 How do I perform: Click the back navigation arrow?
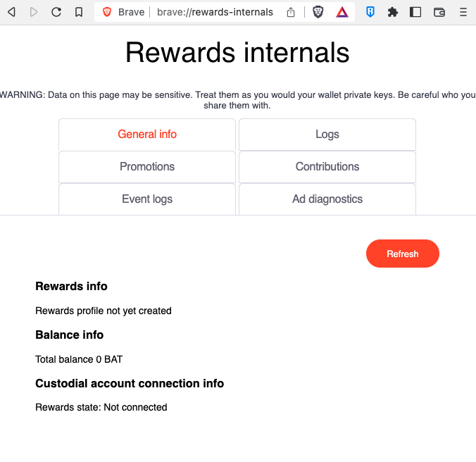[11, 12]
